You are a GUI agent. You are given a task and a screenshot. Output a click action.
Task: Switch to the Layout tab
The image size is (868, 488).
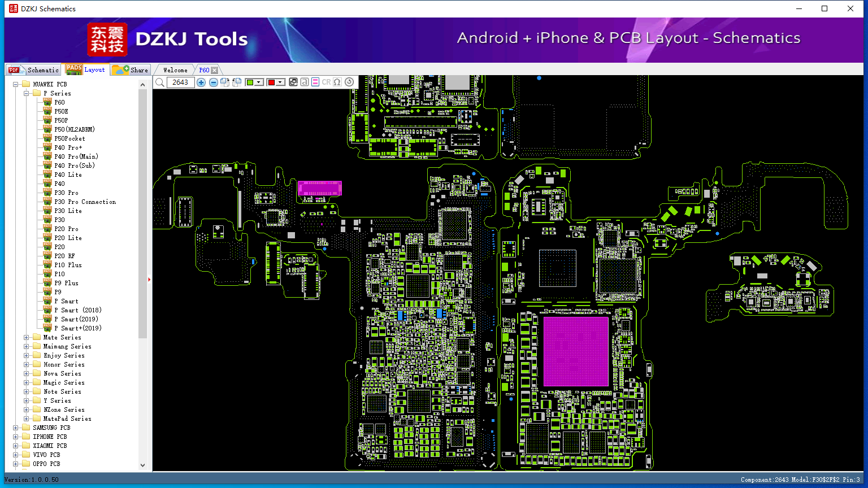[x=85, y=69]
